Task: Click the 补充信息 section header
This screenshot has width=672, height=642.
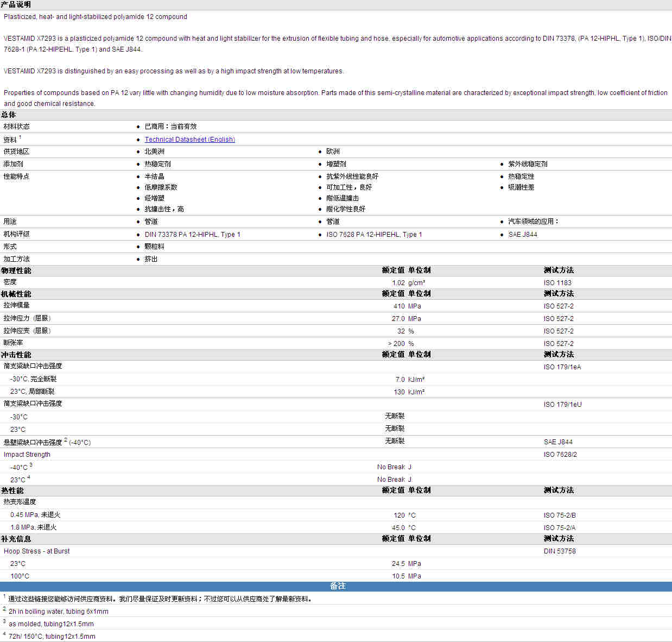Action: pos(16,539)
